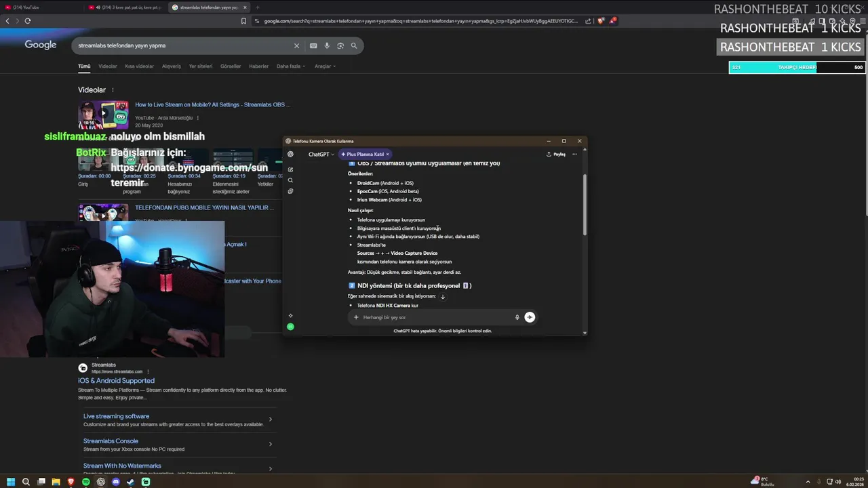The height and width of the screenshot is (488, 868).
Task: Bookmark the page with the bookmark icon
Action: click(243, 21)
